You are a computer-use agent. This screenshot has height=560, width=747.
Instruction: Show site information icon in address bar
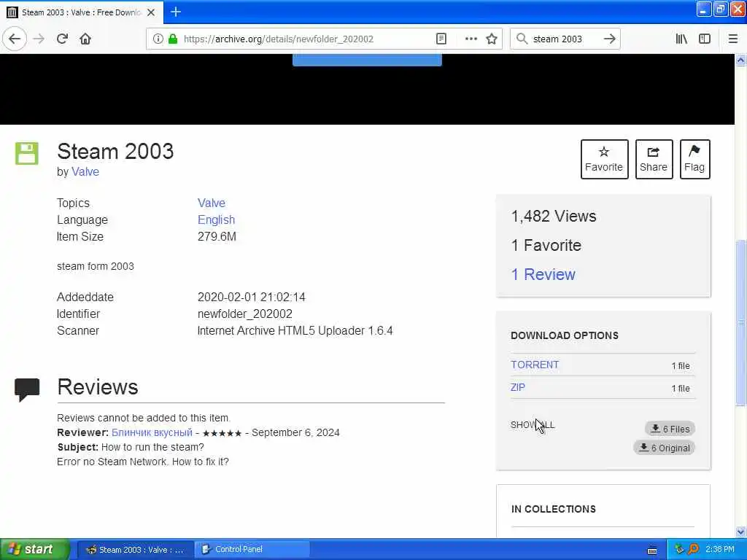point(158,39)
